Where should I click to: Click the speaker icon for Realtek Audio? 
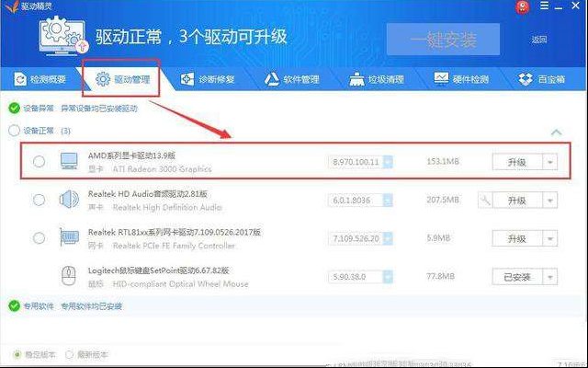click(x=70, y=200)
